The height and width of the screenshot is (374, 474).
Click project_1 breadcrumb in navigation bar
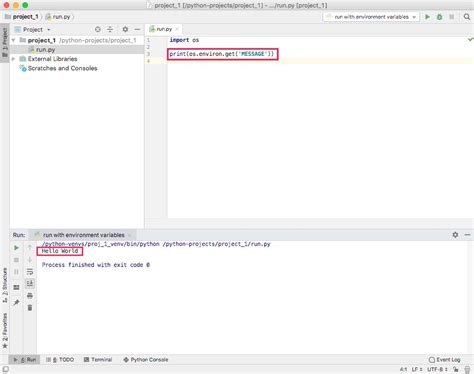[22, 17]
